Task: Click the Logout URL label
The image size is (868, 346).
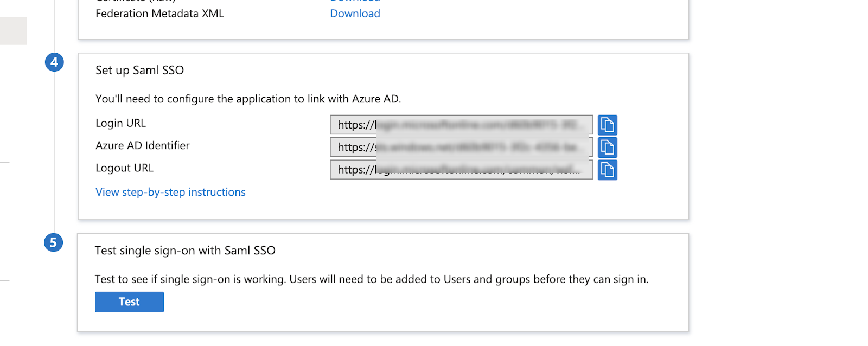Action: (124, 168)
